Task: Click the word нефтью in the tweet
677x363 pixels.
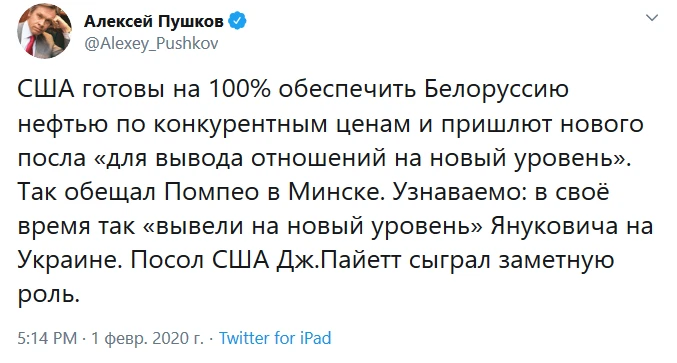Action: (63, 125)
